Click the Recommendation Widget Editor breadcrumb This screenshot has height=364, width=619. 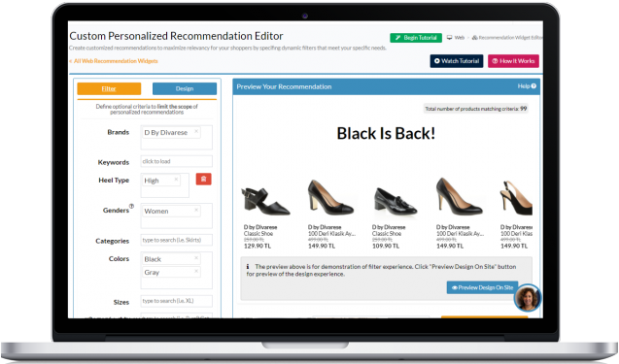(x=507, y=38)
